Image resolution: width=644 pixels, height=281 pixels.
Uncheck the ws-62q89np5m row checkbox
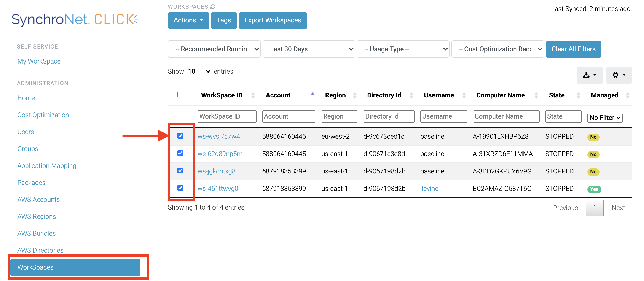[x=180, y=153]
